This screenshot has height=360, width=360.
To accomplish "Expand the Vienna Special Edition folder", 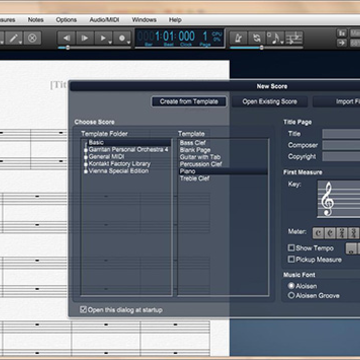I will (86, 171).
